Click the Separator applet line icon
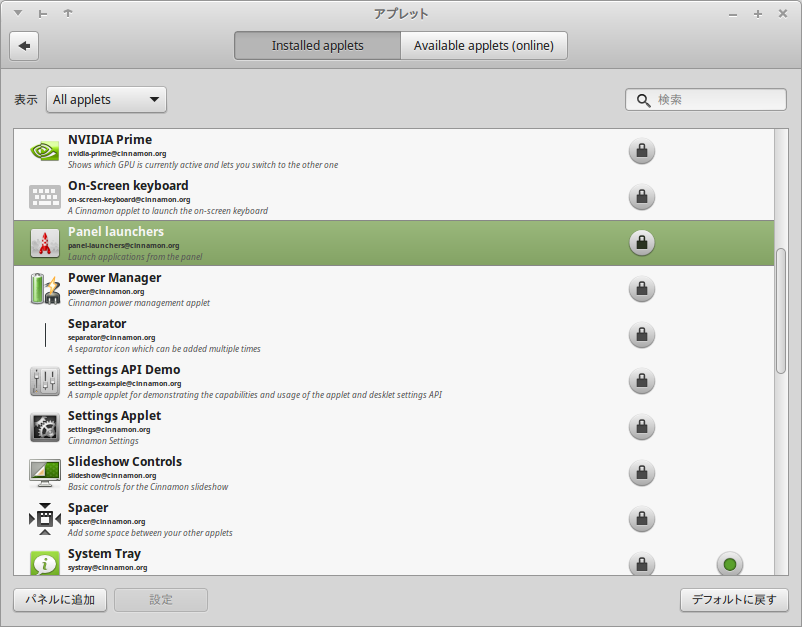 tap(45, 335)
